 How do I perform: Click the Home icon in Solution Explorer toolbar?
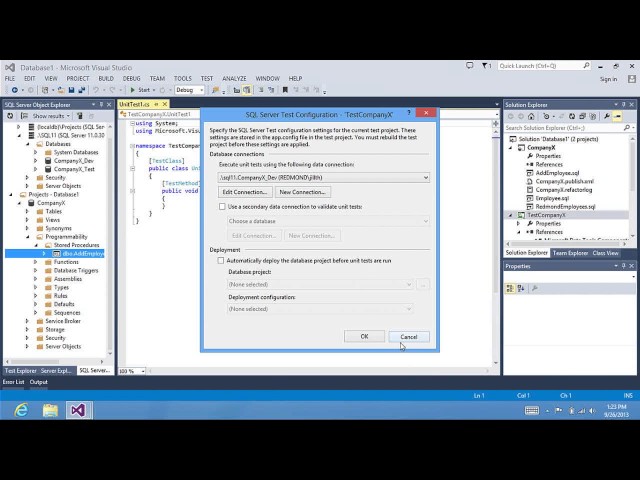(x=531, y=116)
